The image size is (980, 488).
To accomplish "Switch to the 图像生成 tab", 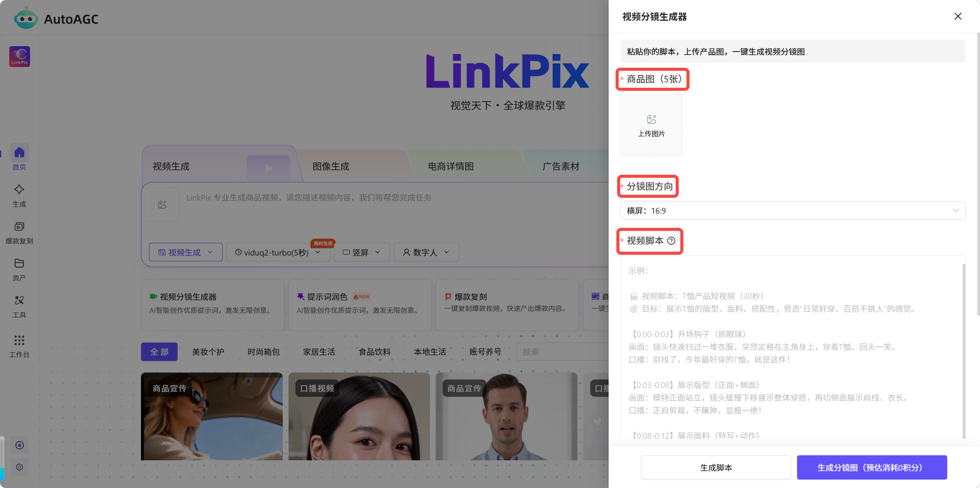I will [x=331, y=167].
